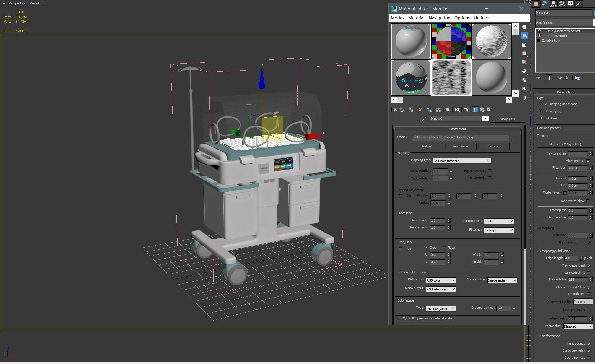This screenshot has width=595, height=364.
Task: Turn on Crop/Place On checkbox
Action: (x=400, y=249)
